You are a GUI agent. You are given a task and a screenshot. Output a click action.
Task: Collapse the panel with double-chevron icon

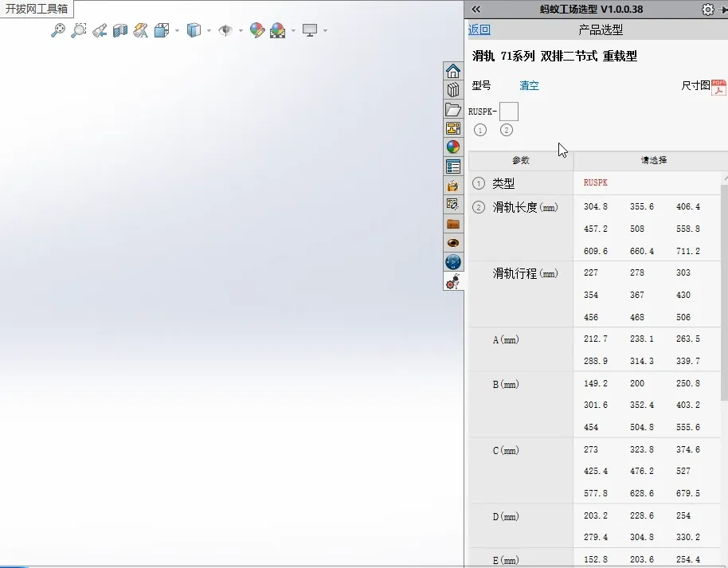[476, 10]
